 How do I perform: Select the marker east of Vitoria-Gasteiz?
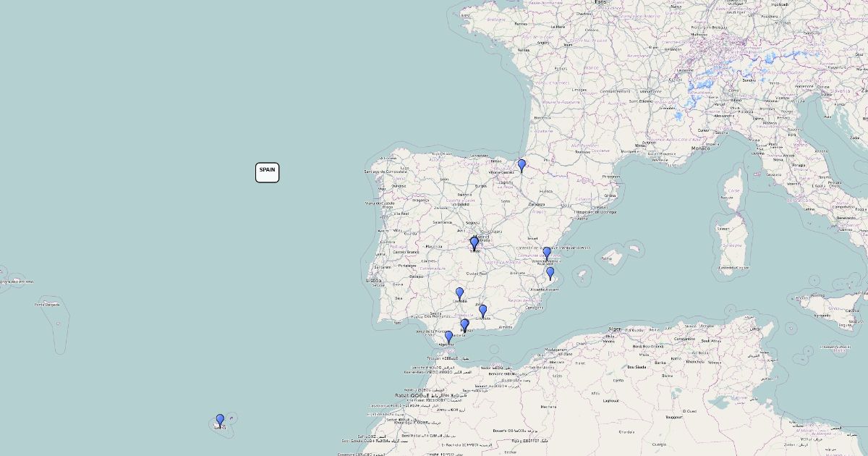(522, 166)
